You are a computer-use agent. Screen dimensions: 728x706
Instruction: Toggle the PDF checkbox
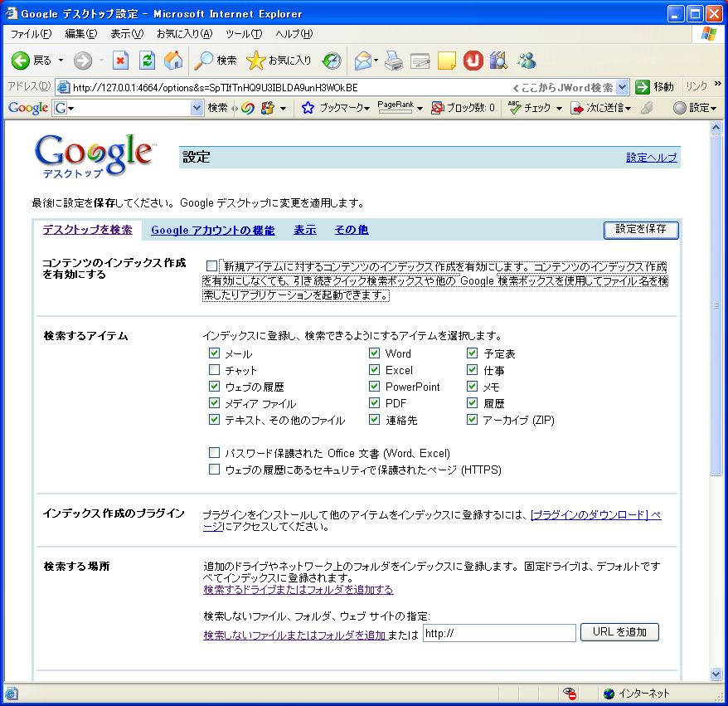(x=374, y=403)
